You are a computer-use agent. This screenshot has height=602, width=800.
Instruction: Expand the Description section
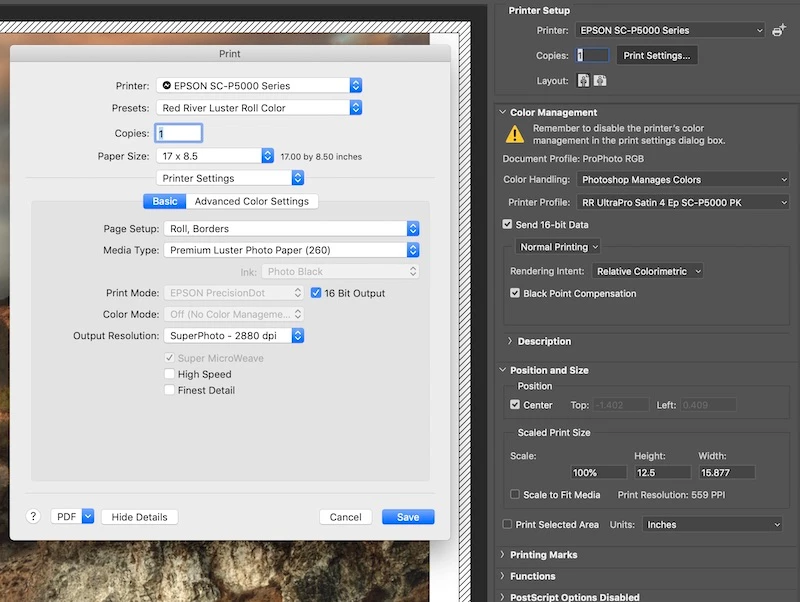tap(509, 341)
